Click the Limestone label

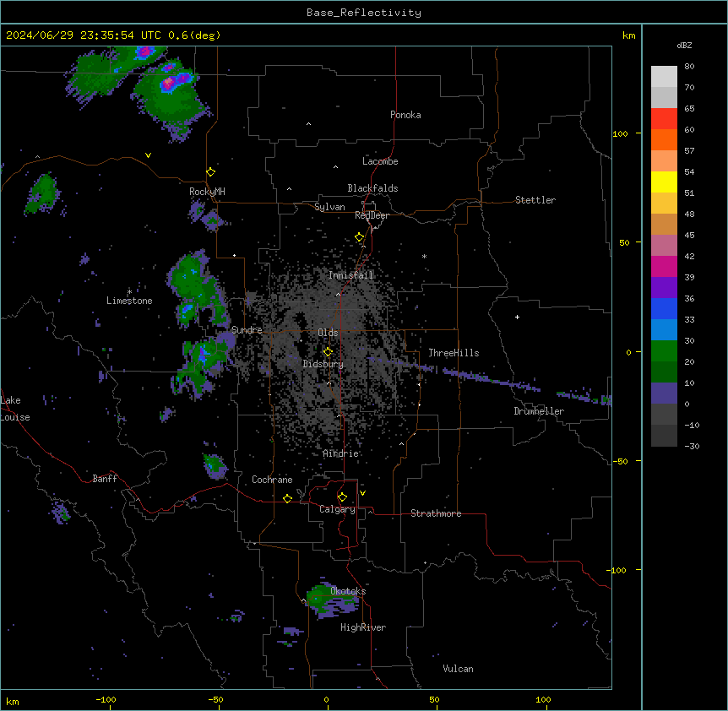click(x=129, y=301)
